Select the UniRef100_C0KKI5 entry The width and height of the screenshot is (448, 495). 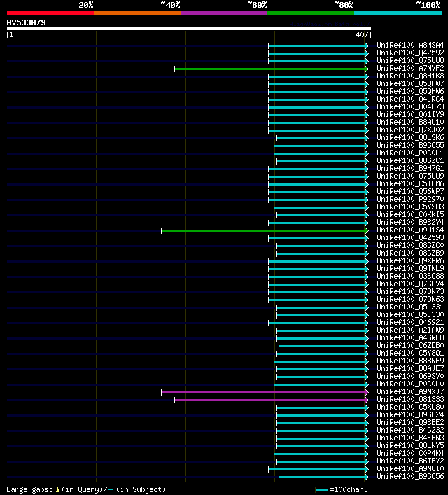(x=410, y=214)
